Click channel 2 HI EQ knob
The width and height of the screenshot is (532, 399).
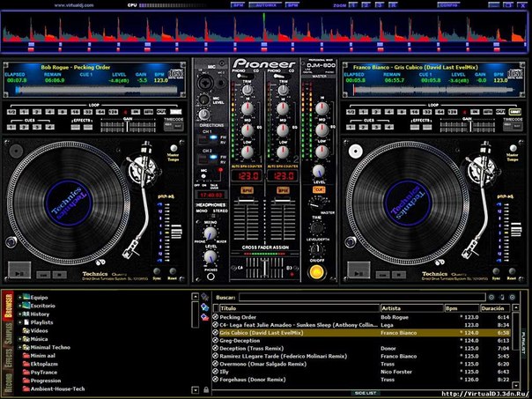283,109
